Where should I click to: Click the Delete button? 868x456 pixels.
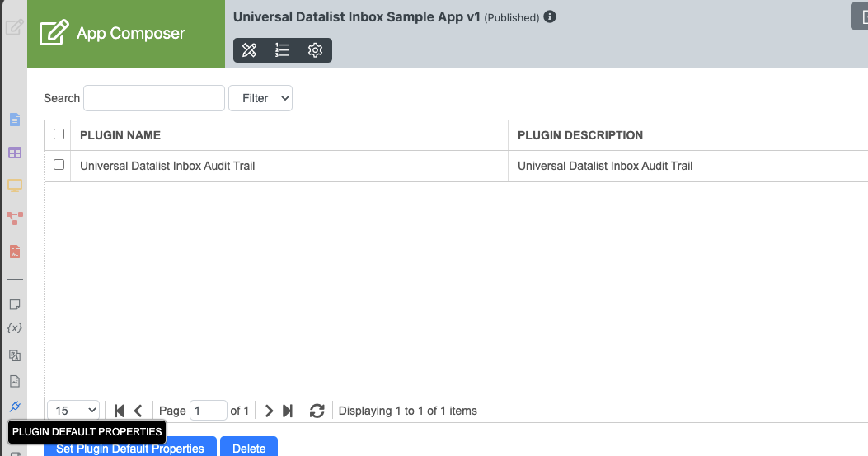pyautogui.click(x=249, y=449)
